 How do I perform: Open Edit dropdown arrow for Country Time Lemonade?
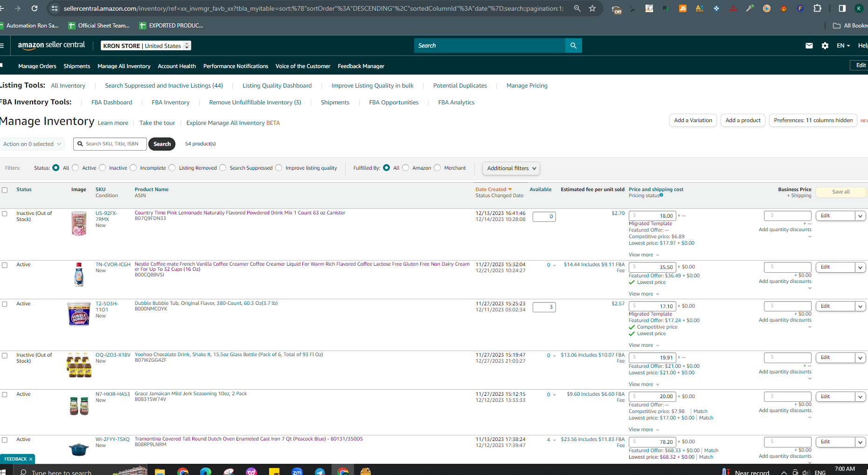[x=861, y=216]
